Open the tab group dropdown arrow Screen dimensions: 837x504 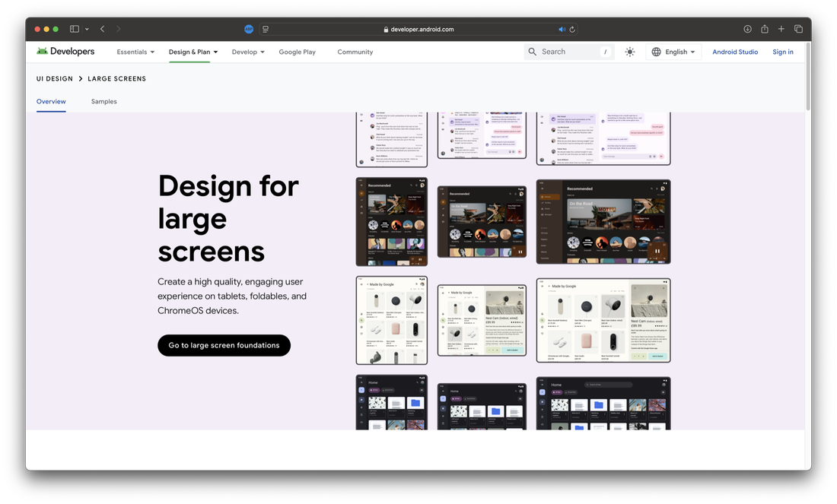click(x=87, y=29)
